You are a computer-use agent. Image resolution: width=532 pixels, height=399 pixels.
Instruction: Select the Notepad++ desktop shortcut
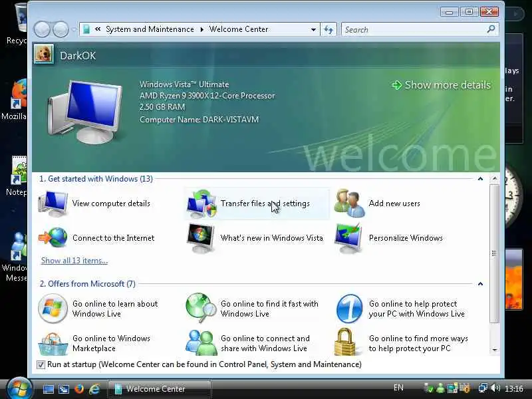pos(15,176)
